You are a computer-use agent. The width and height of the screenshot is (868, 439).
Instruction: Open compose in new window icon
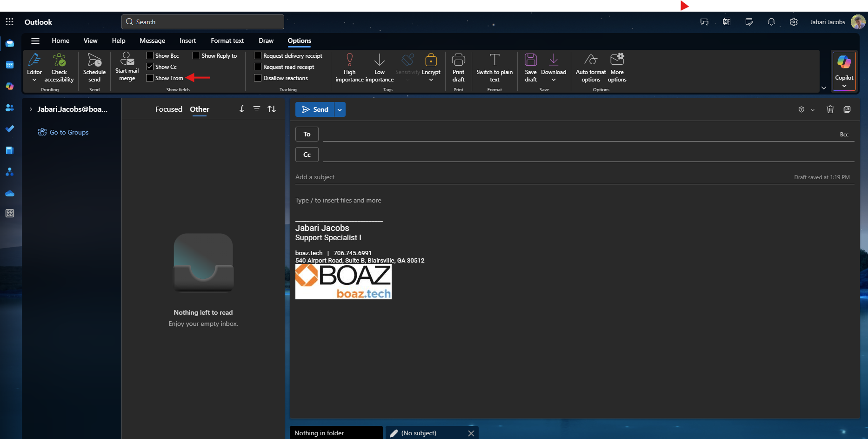(x=847, y=109)
